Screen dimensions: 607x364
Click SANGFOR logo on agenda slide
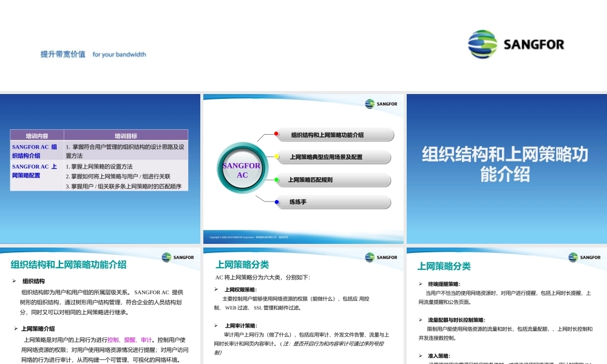point(381,104)
